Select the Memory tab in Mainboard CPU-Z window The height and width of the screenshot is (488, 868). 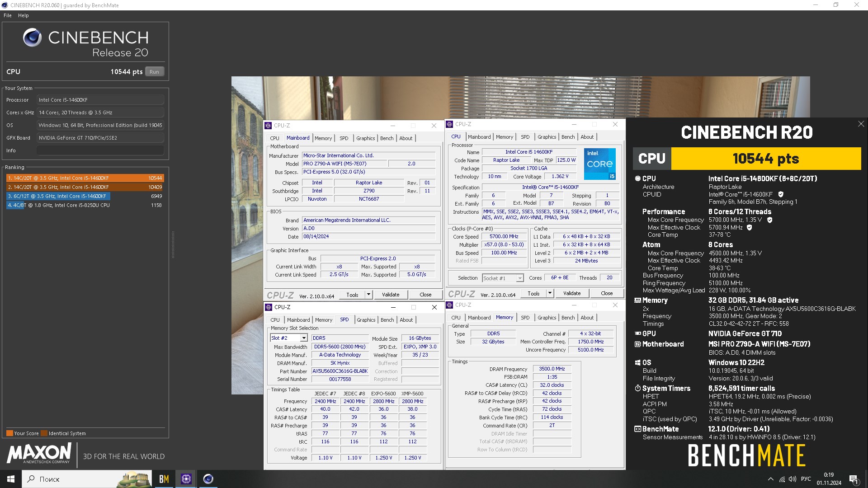point(323,138)
